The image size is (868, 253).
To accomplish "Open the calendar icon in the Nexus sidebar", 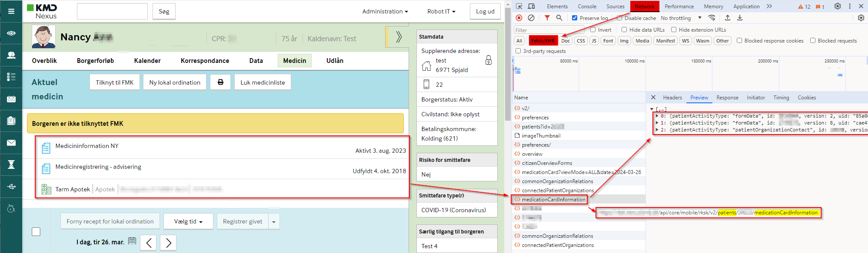I will (11, 99).
